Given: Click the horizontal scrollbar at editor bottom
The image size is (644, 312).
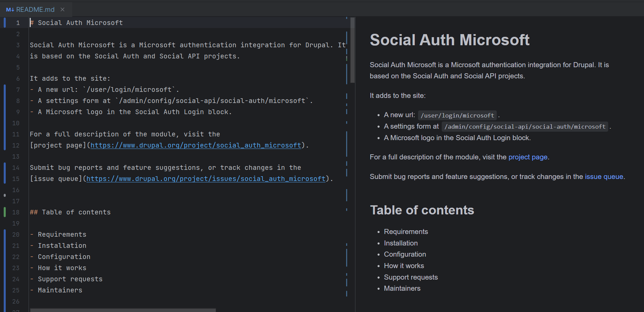Looking at the screenshot, I should (x=123, y=310).
